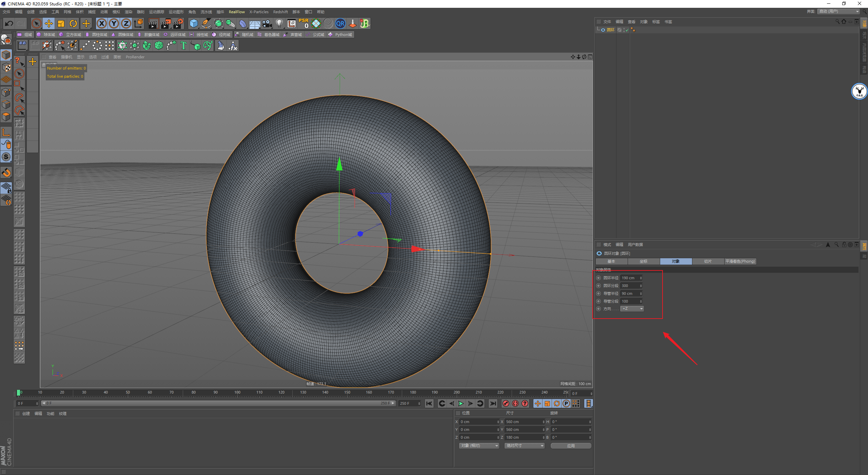
Task: Add a camera object
Action: pyautogui.click(x=267, y=23)
